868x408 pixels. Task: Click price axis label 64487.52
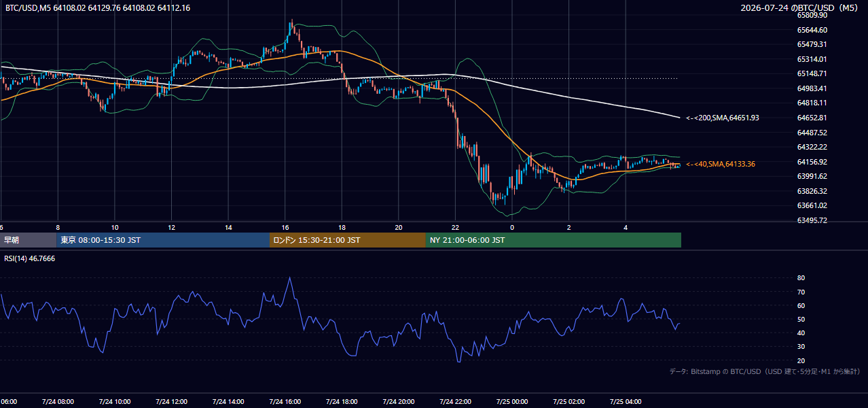[x=812, y=133]
